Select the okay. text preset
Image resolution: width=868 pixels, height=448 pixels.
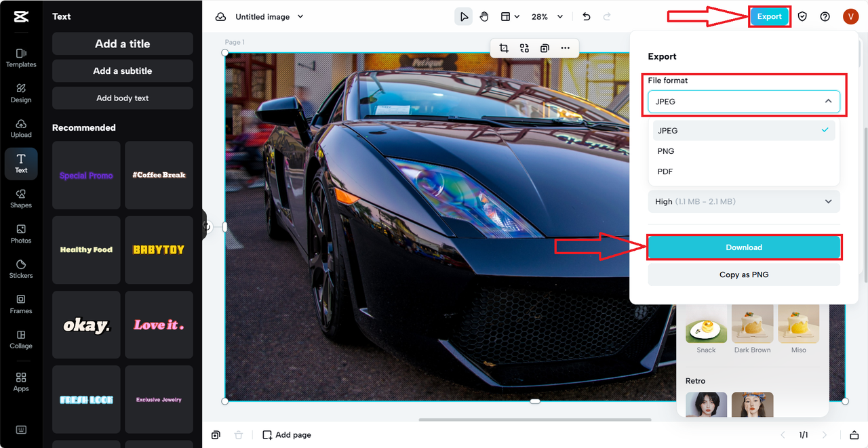(x=86, y=325)
